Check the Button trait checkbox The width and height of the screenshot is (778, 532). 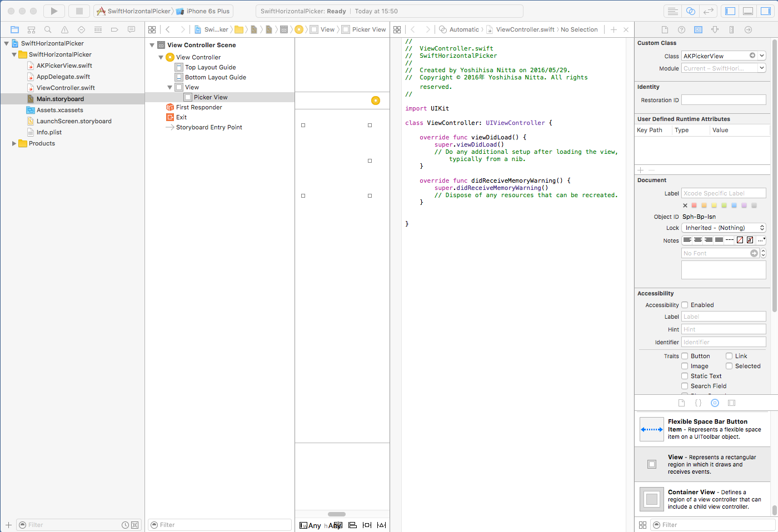pos(685,356)
